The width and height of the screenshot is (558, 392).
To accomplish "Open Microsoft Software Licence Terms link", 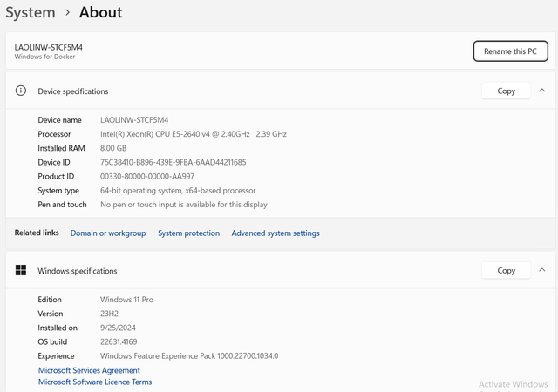I will point(95,382).
